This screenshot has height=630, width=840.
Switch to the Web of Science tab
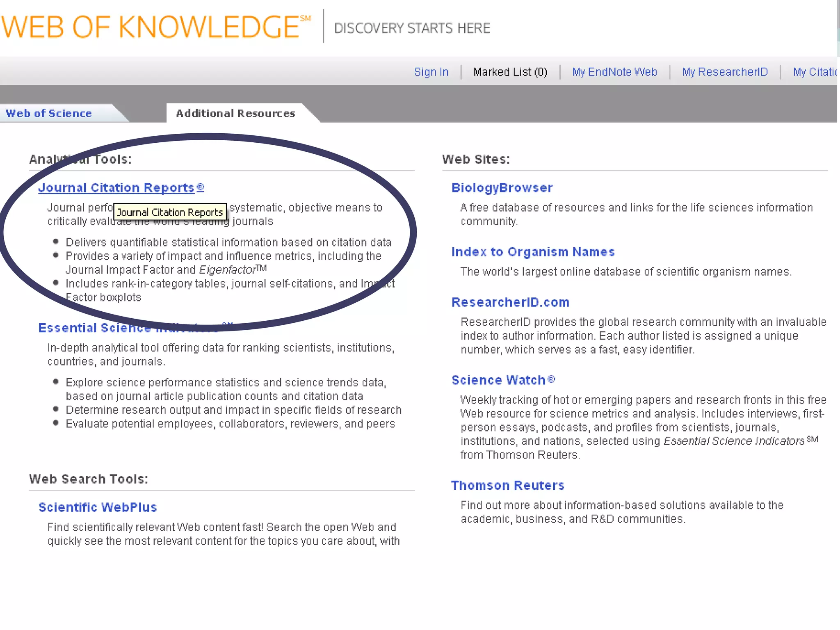[x=49, y=114]
